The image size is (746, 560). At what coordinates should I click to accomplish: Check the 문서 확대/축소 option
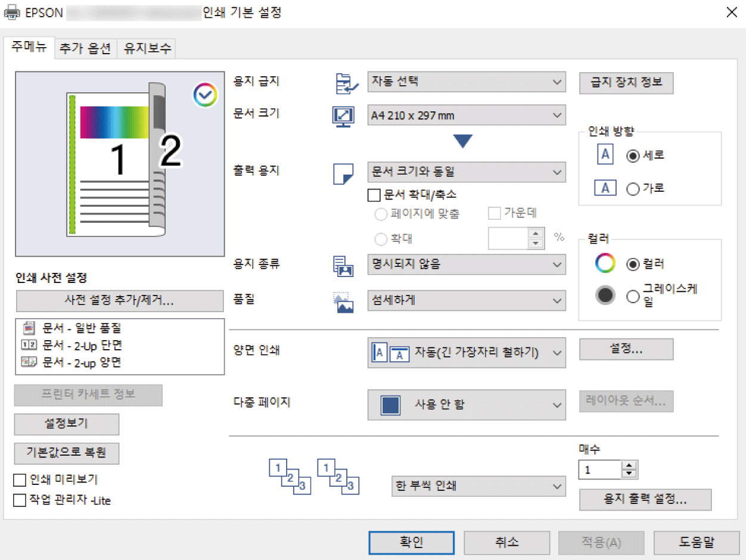pos(374,195)
